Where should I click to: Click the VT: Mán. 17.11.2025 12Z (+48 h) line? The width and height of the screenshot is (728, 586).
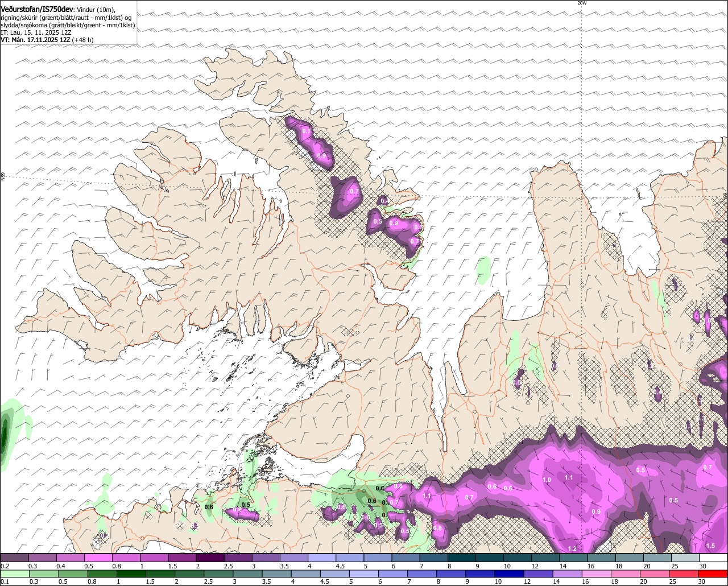pyautogui.click(x=47, y=40)
